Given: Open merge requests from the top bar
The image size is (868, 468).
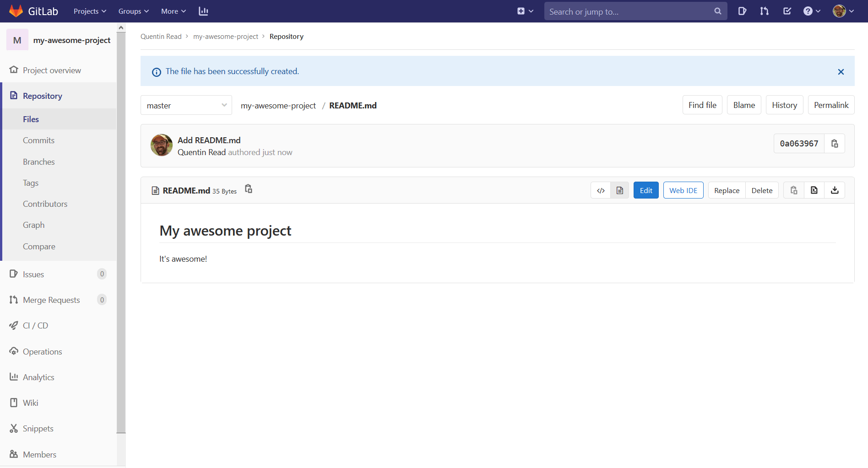Looking at the screenshot, I should tap(765, 11).
